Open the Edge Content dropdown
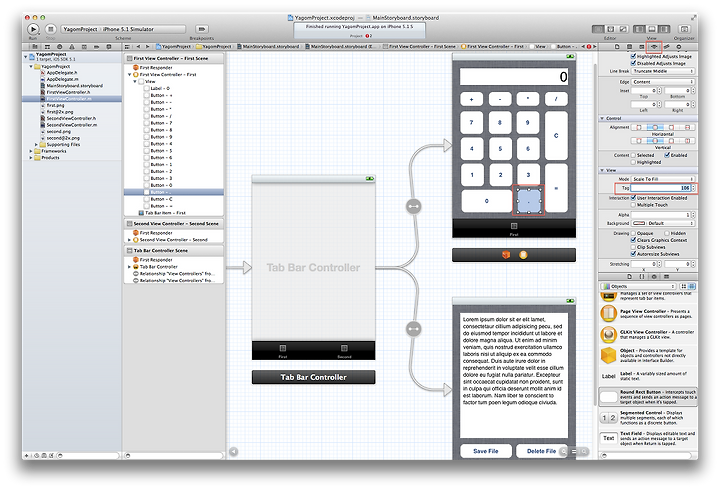This screenshot has width=720, height=490. tap(663, 82)
